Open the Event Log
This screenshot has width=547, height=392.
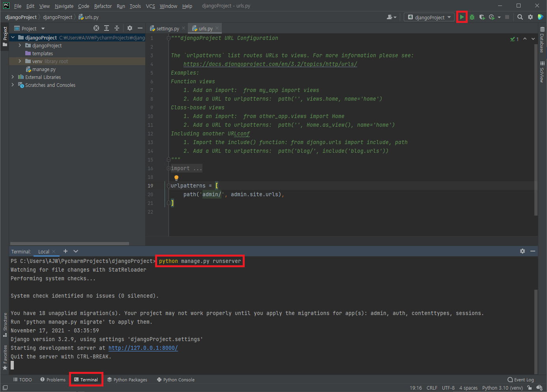pyautogui.click(x=521, y=380)
